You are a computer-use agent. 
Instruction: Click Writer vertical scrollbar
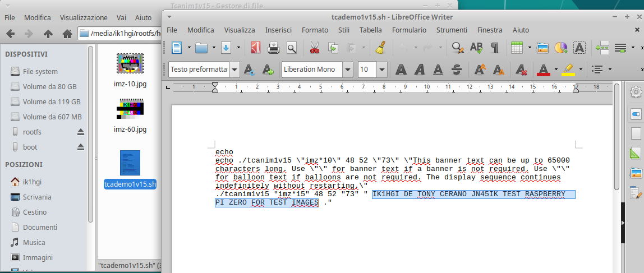[x=617, y=136]
